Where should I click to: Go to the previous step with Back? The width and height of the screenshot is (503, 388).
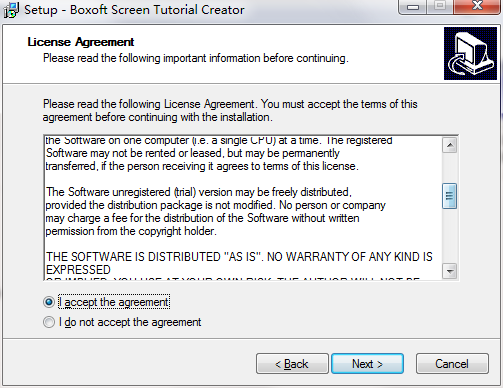coord(292,364)
